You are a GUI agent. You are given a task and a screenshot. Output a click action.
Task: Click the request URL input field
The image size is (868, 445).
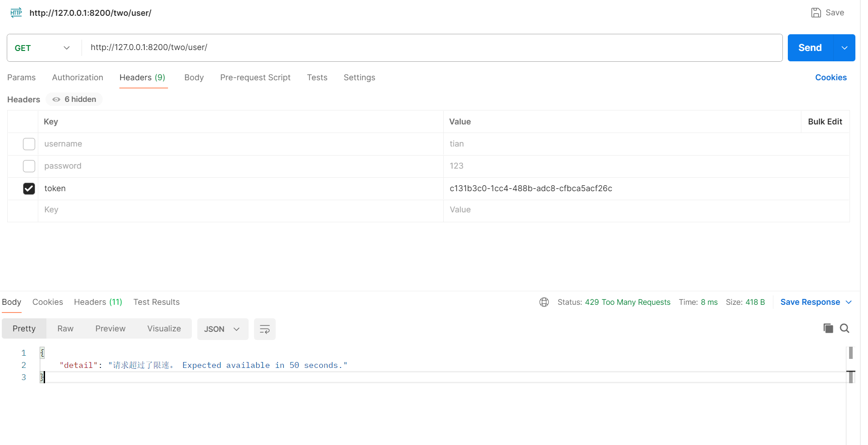tap(432, 47)
